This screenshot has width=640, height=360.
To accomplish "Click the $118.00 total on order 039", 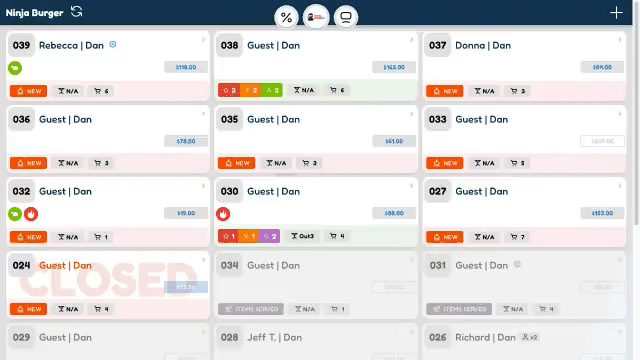I will pos(186,67).
